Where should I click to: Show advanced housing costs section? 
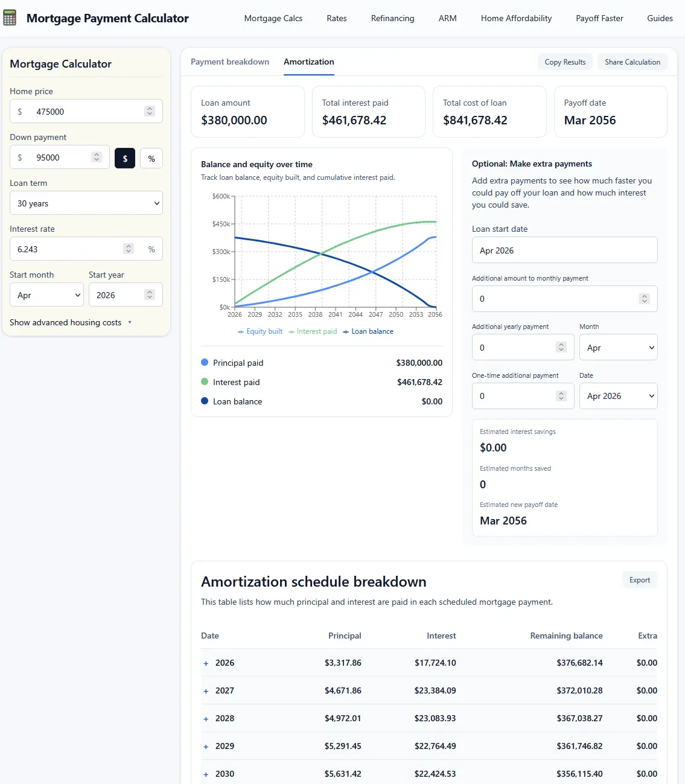coord(71,322)
